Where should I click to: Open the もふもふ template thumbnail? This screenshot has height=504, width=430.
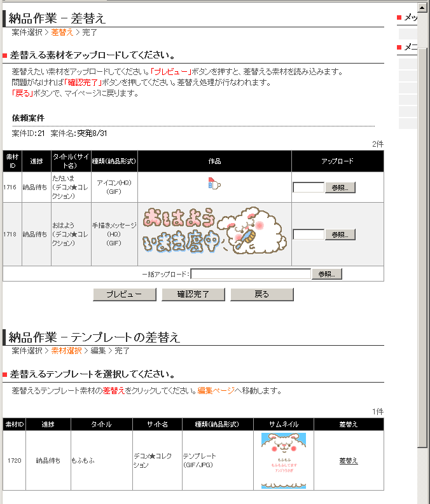click(x=283, y=461)
